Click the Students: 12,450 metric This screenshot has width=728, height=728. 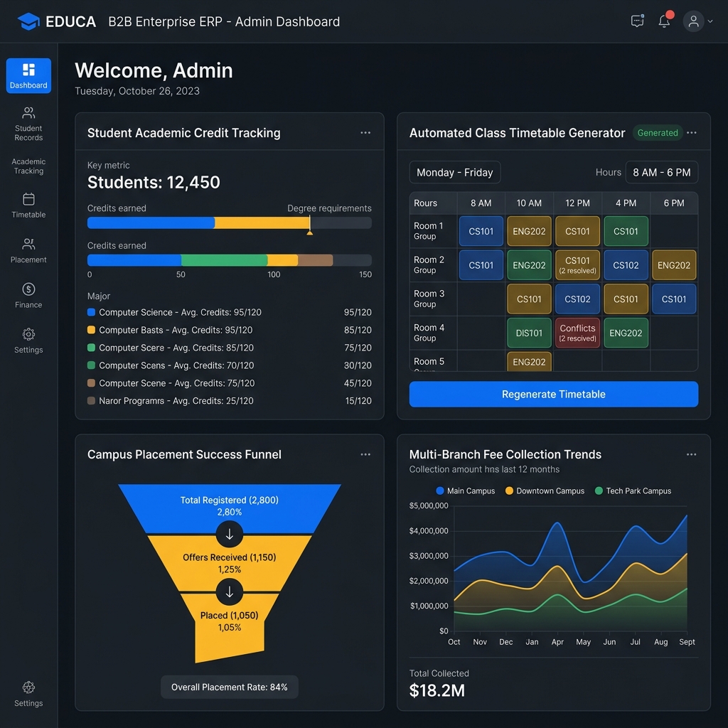tap(154, 183)
